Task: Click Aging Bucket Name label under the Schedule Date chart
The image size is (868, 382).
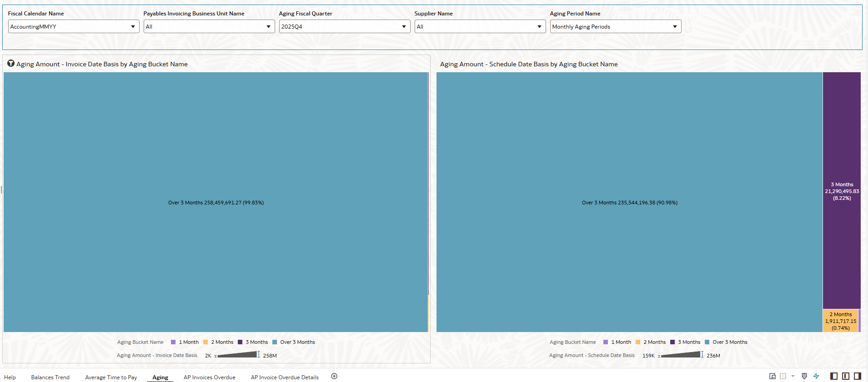Action: tap(572, 342)
